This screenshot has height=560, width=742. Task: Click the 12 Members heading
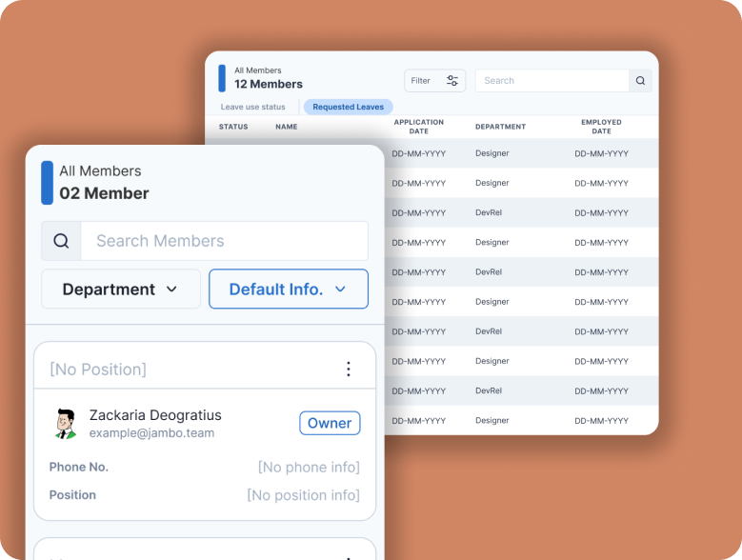pyautogui.click(x=269, y=84)
